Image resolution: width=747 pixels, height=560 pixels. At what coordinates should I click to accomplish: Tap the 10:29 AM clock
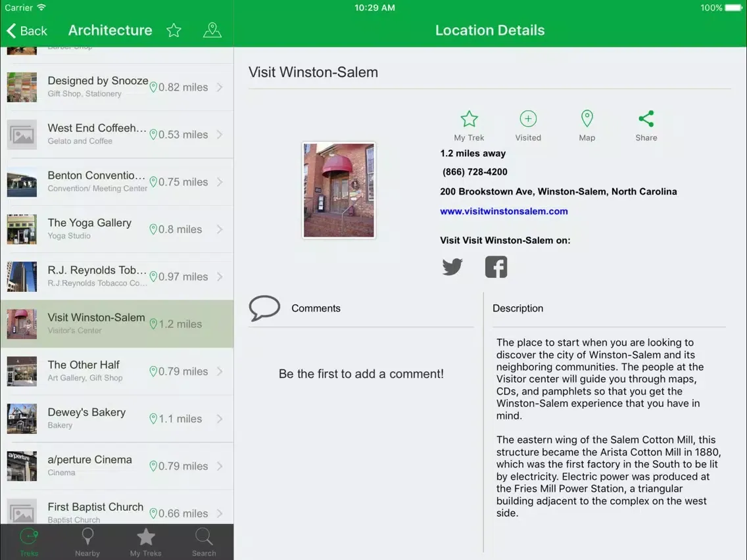click(x=374, y=8)
